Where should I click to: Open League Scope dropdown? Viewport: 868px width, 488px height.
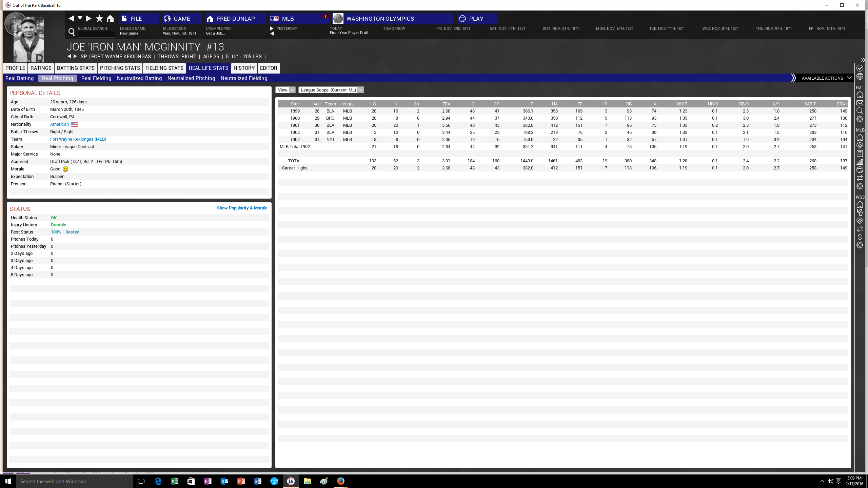(x=331, y=90)
